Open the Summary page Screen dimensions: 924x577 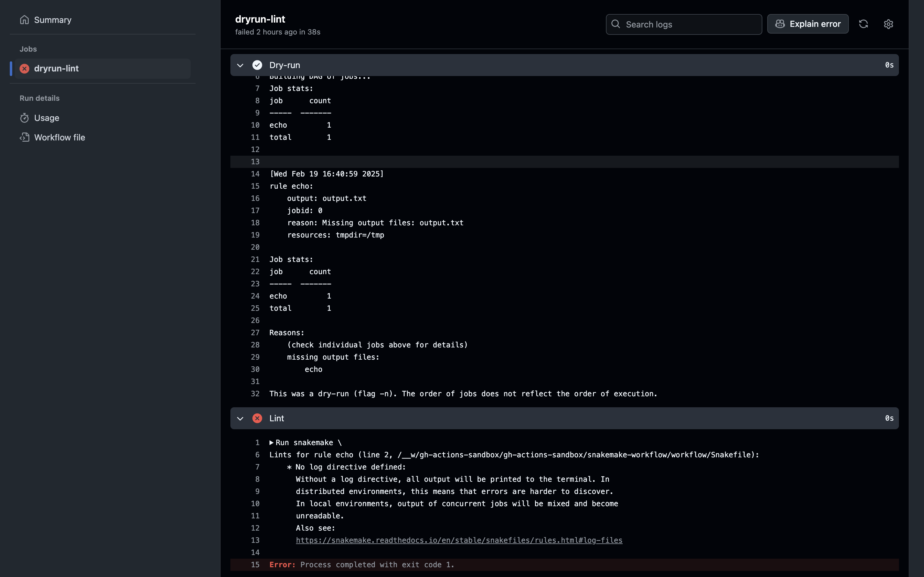pos(53,20)
